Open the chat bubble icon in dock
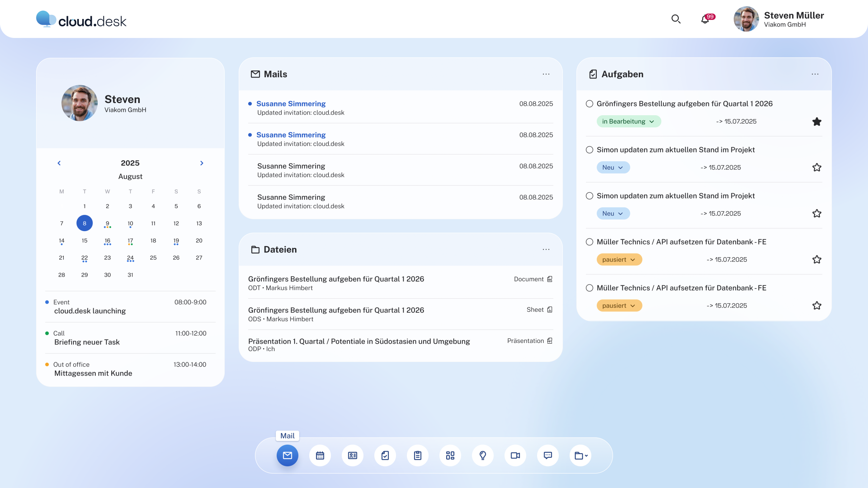Image resolution: width=868 pixels, height=488 pixels. [548, 455]
